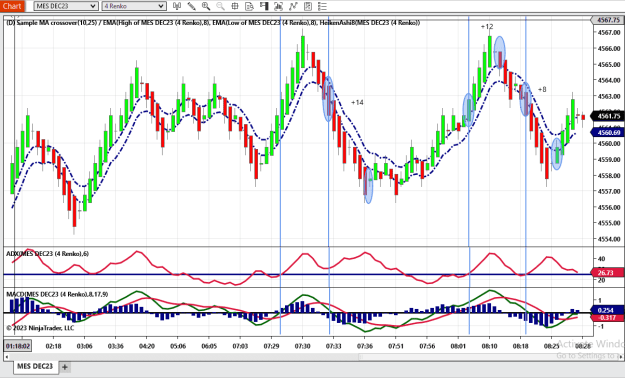Click the 2023 NinjaTrader, LLC copyright text
Screen dimensions: 625x378
click(40, 328)
